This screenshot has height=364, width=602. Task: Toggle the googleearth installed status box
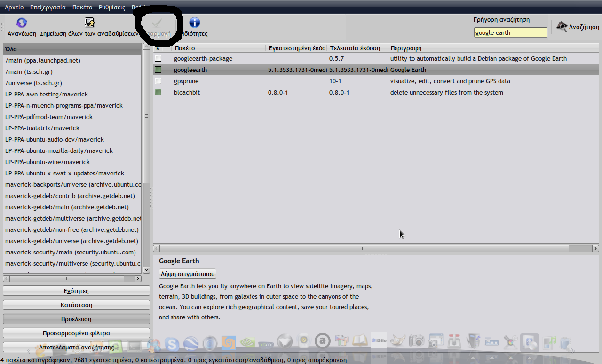pyautogui.click(x=158, y=70)
